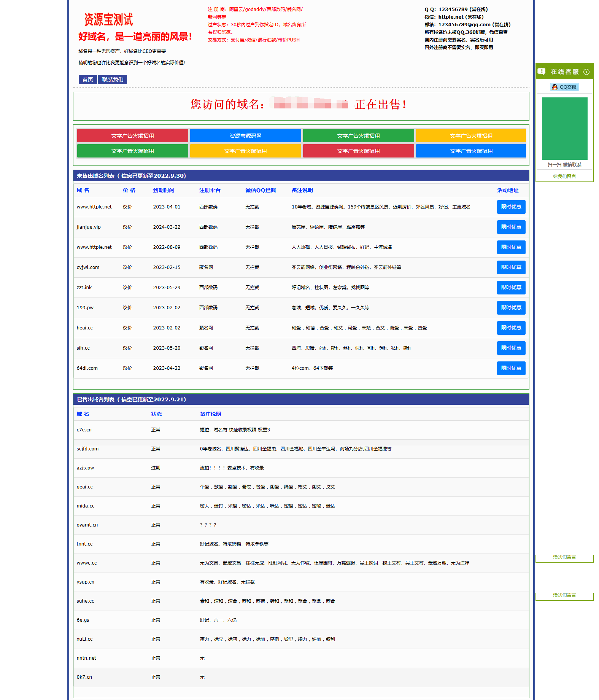Open QQ交谈 chat with penguin icon
The height and width of the screenshot is (700, 599).
(564, 87)
